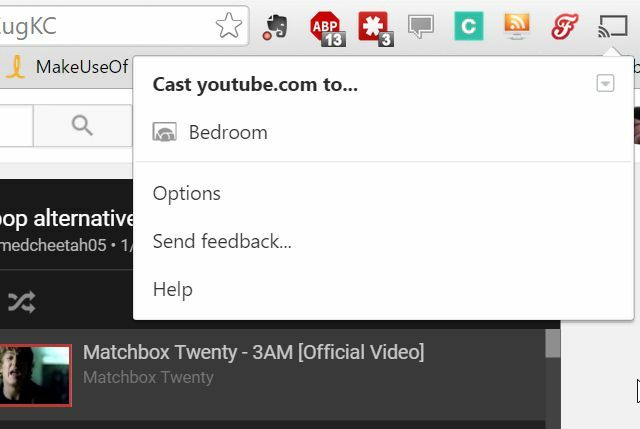
Task: Click inside the YouTube search field
Action: click(x=16, y=125)
